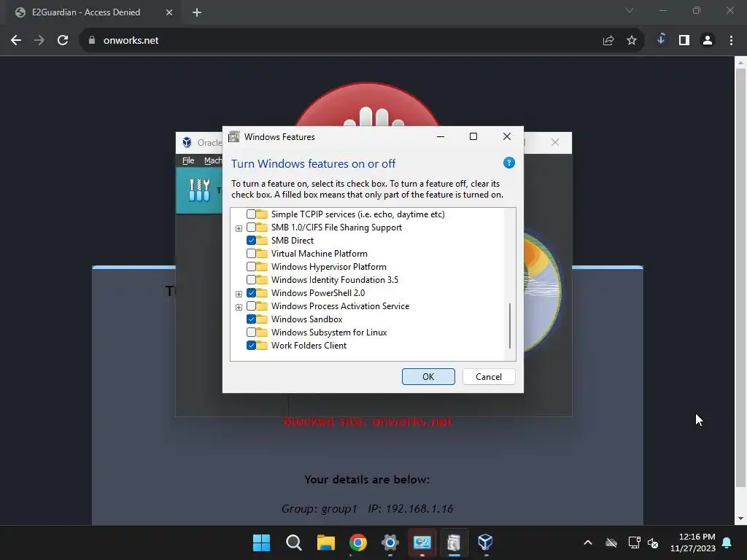The width and height of the screenshot is (747, 560).
Task: Close the Oracle VirtualBox window
Action: pyautogui.click(x=555, y=142)
